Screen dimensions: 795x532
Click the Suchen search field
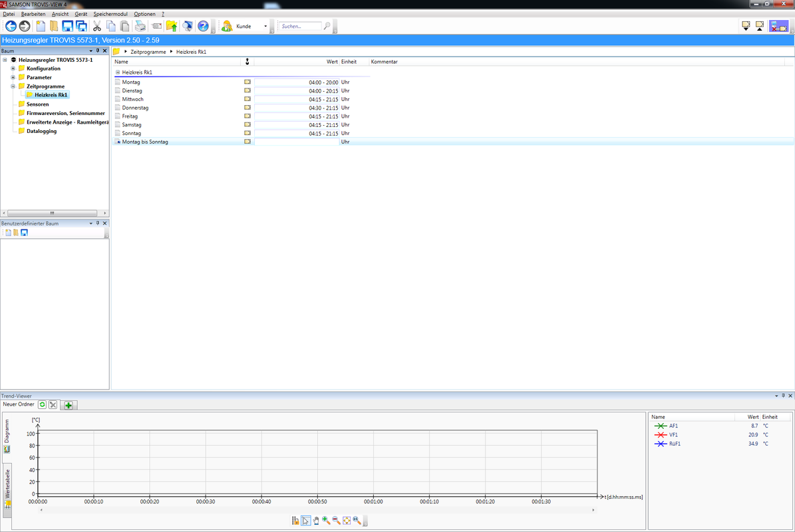point(300,26)
